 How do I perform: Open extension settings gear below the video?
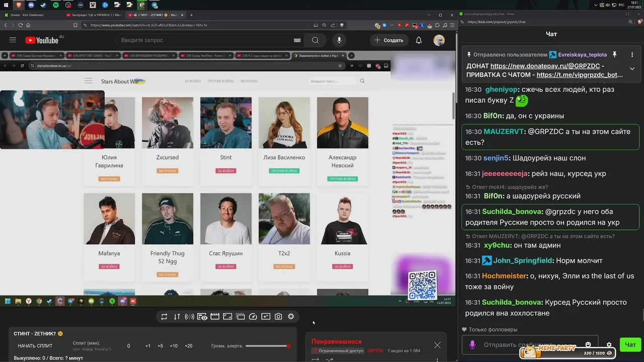point(291,316)
